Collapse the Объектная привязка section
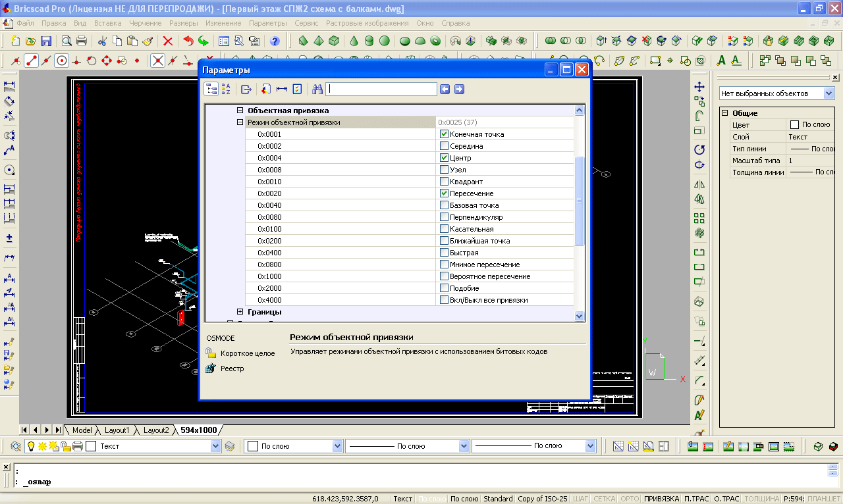The width and height of the screenshot is (843, 504). point(240,111)
